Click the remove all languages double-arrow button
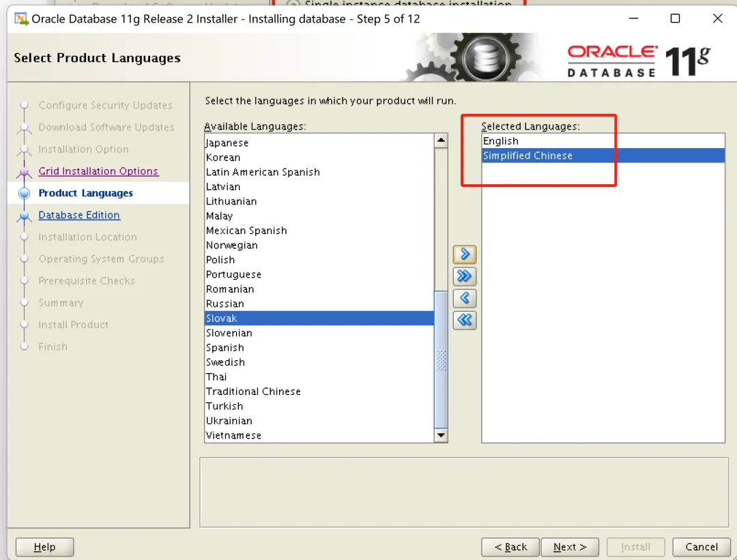This screenshot has height=560, width=737. [x=465, y=320]
